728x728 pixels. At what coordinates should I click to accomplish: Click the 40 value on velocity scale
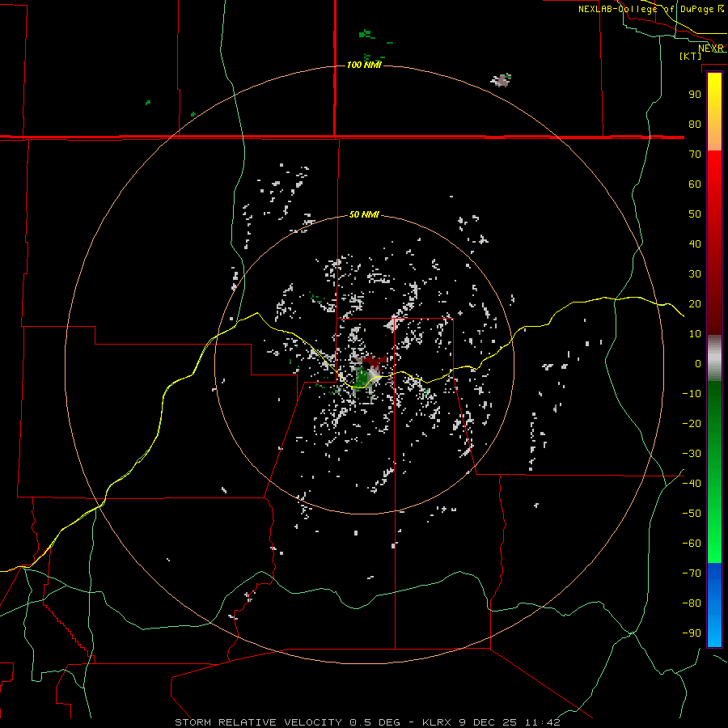(x=695, y=243)
